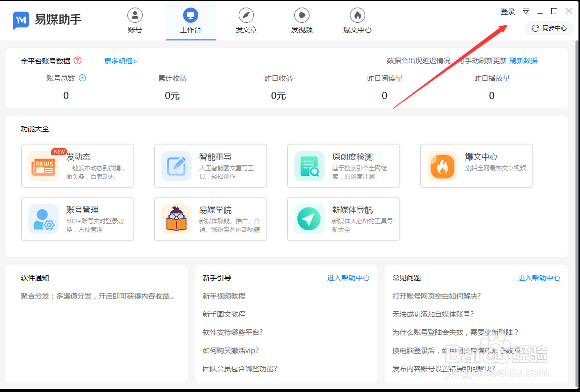Maximize the 易媒助手 window
Viewport: 580px width, 392px height.
point(554,12)
